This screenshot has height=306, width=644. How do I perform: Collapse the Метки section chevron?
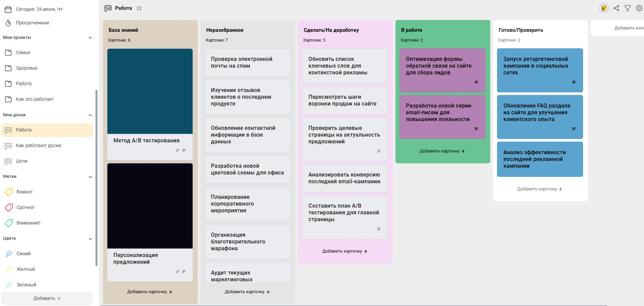tap(90, 177)
